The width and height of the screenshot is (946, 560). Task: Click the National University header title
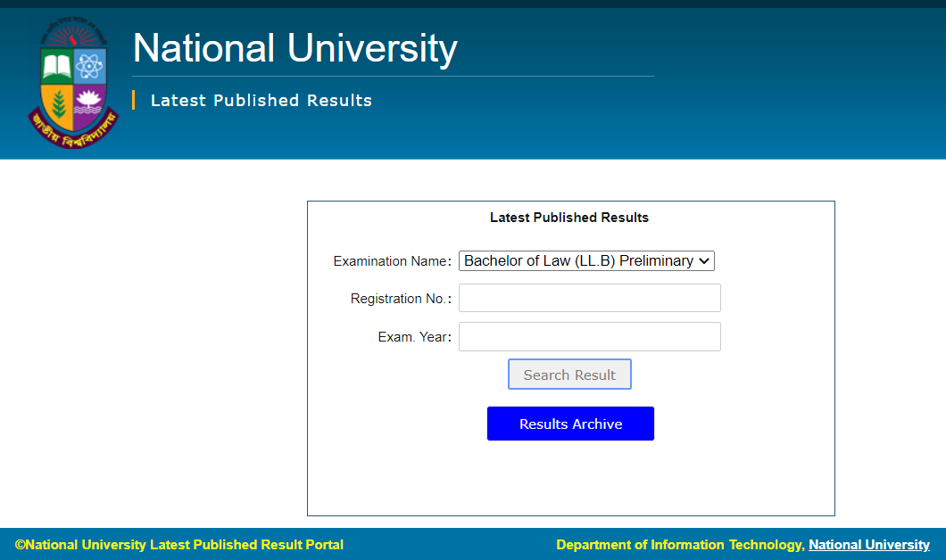(295, 48)
